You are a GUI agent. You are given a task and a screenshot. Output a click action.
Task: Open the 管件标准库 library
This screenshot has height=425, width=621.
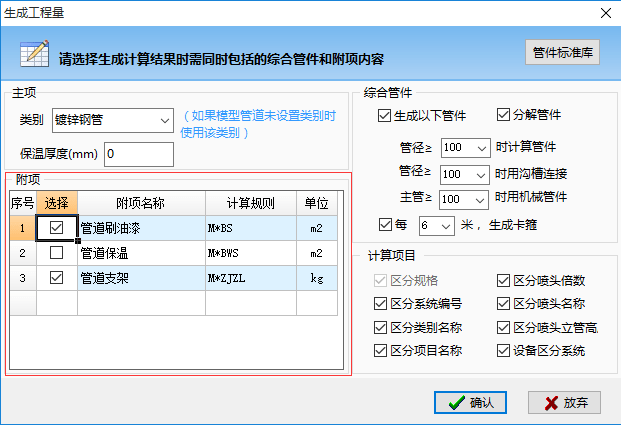562,52
